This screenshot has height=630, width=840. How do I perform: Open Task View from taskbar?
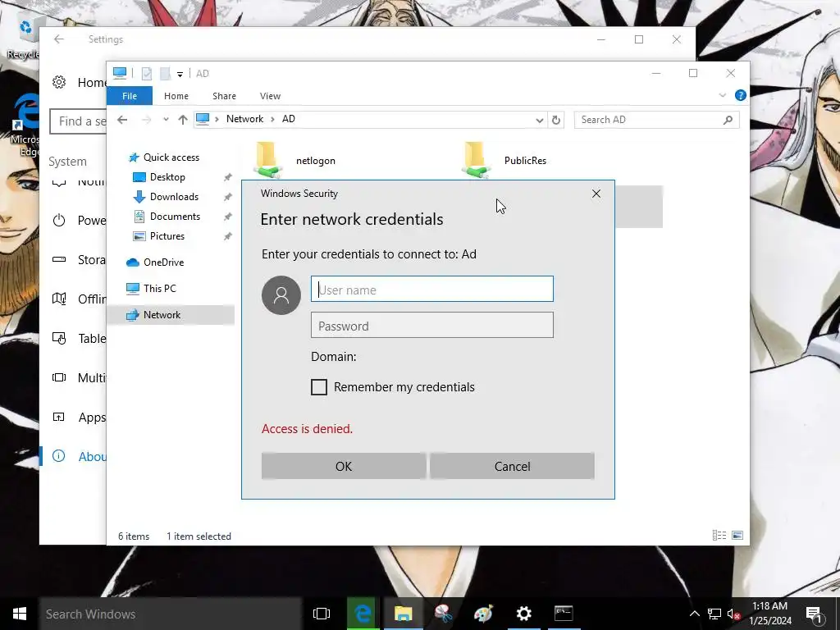[x=322, y=614]
